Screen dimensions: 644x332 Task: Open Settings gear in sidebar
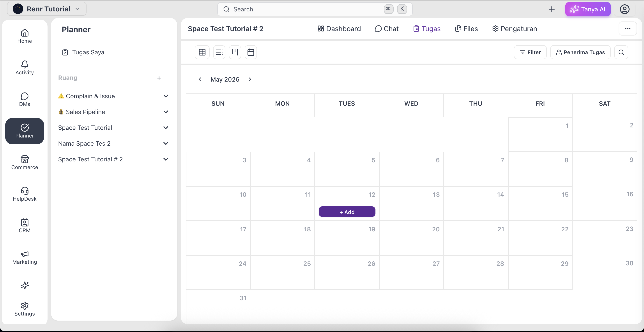(25, 309)
